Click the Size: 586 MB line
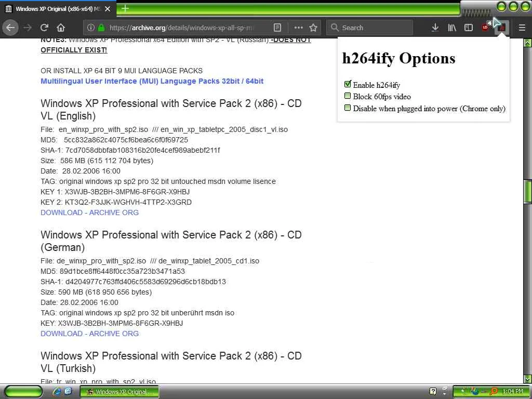Viewport: 532px width, 399px height. 97,161
